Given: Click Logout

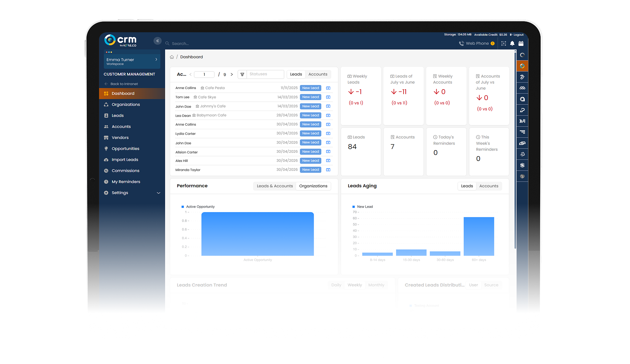Looking at the screenshot, I should (x=517, y=35).
